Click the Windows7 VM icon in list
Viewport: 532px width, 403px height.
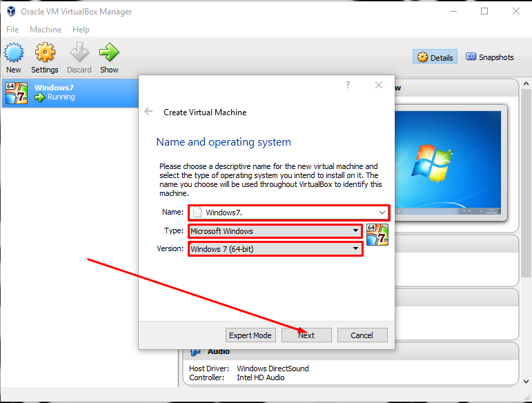[17, 93]
